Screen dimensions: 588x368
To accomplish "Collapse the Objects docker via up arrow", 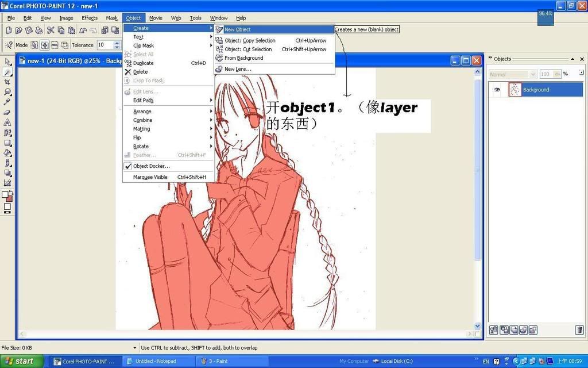I will pos(572,59).
